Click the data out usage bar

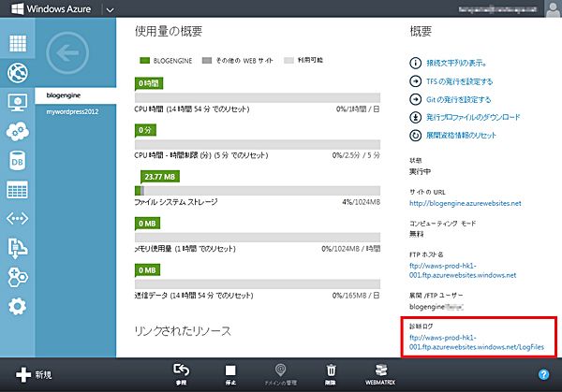pos(258,284)
